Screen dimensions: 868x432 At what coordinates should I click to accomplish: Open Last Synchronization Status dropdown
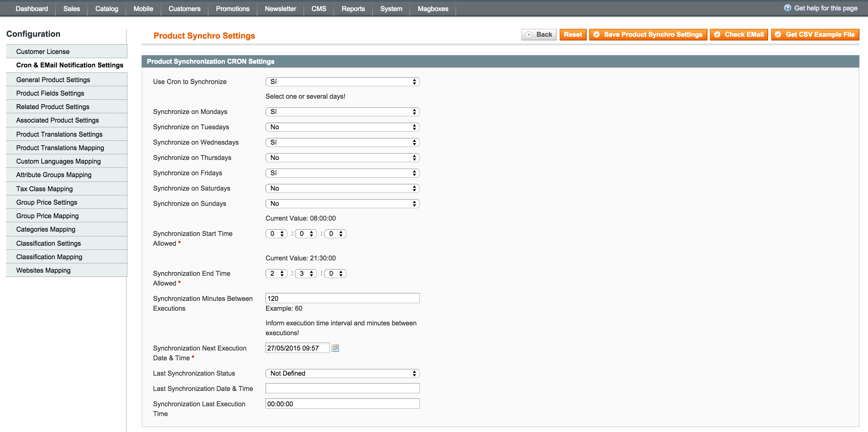342,373
